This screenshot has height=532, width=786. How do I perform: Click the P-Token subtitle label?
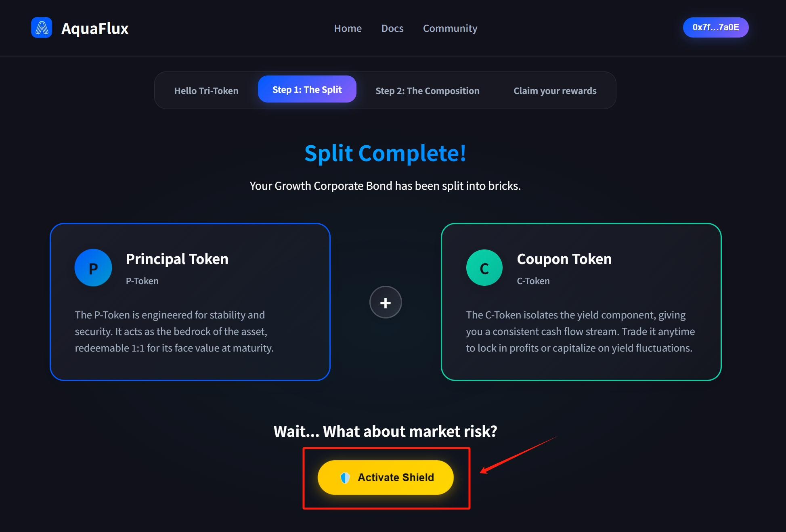coord(142,281)
